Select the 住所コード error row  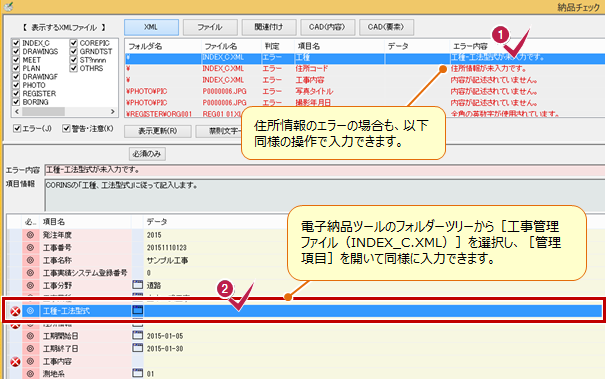click(364, 69)
